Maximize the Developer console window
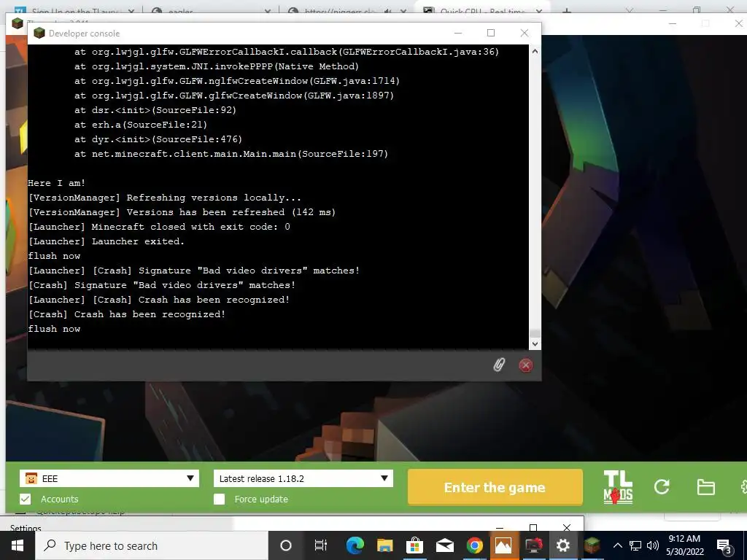Image resolution: width=747 pixels, height=560 pixels. [x=491, y=33]
